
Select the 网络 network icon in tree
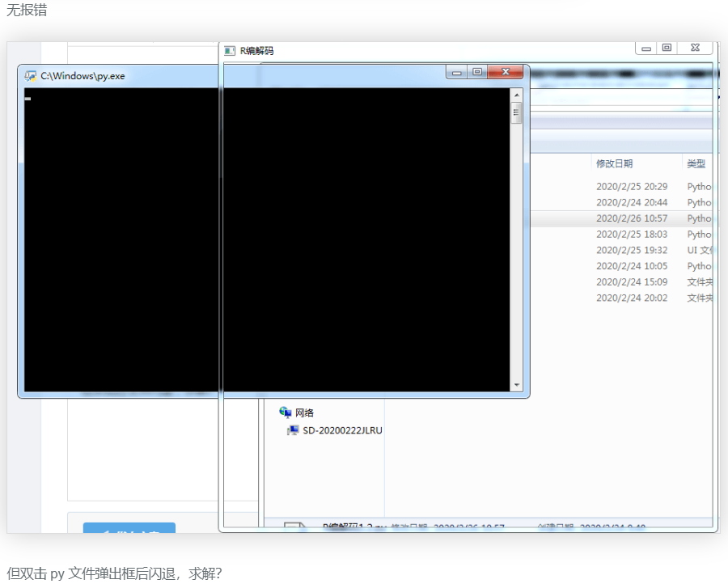[x=286, y=412]
